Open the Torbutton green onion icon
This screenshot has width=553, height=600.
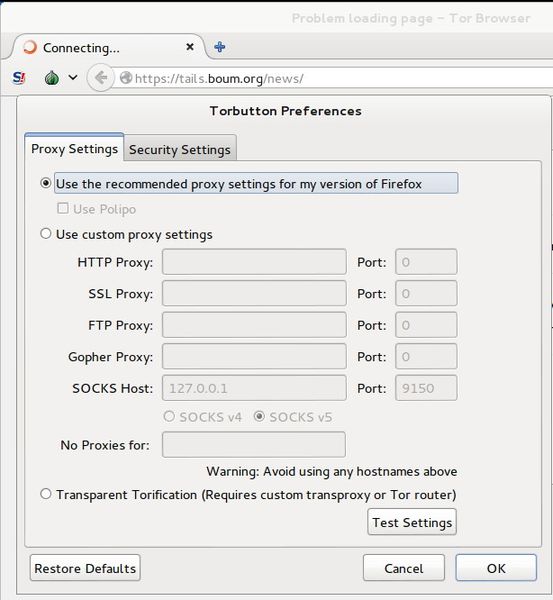coord(52,78)
